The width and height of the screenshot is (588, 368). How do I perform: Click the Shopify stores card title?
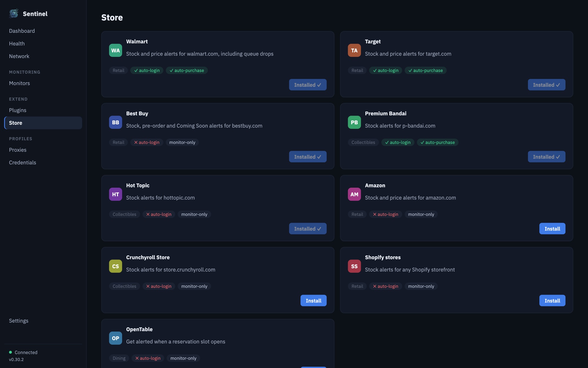click(x=383, y=257)
